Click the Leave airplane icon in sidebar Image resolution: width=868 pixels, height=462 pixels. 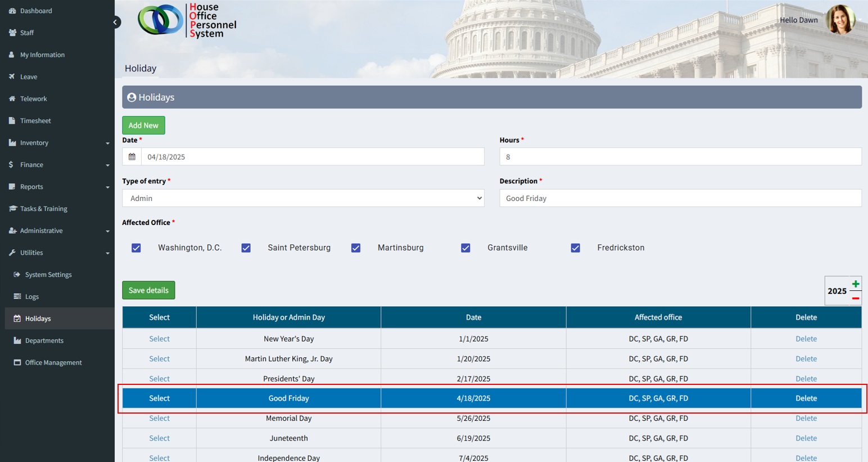[x=12, y=77]
